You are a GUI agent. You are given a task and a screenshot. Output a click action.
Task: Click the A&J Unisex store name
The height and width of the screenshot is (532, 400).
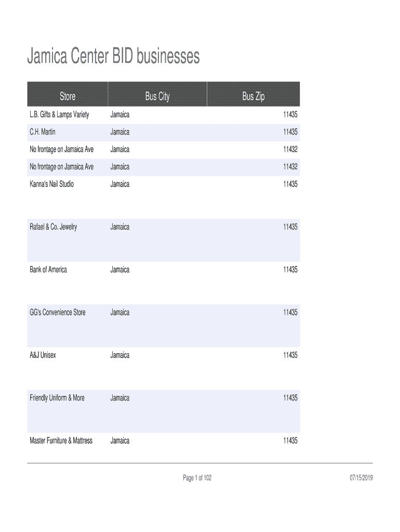point(43,355)
